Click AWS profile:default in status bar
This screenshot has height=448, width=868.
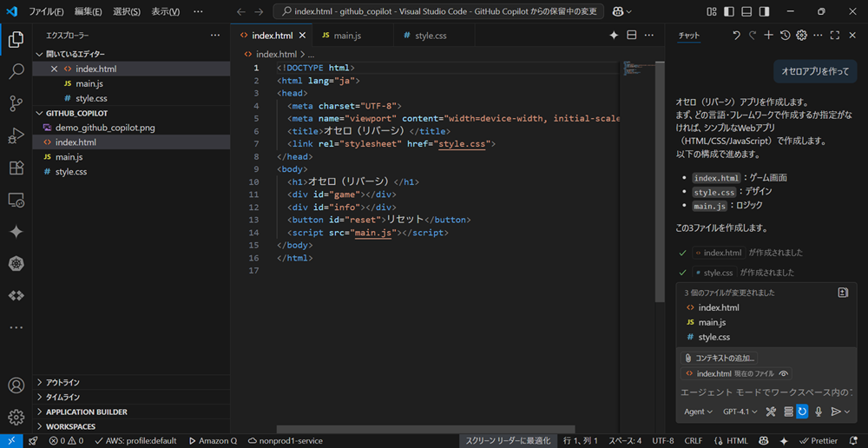[135, 441]
